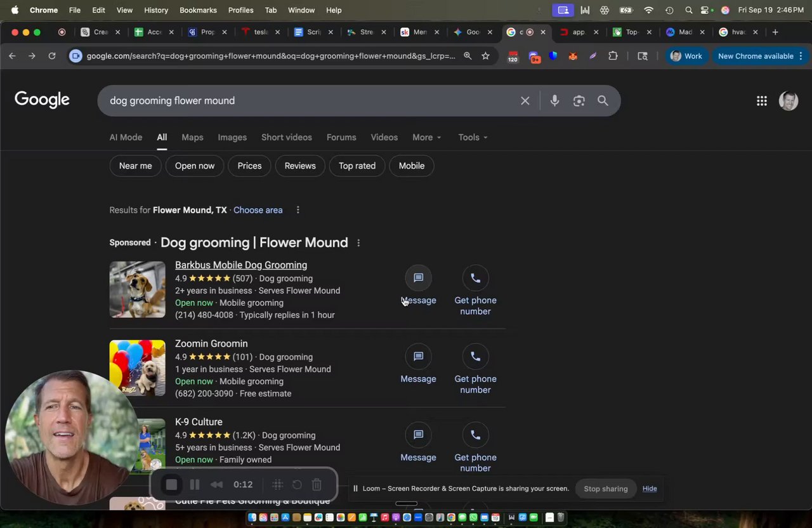This screenshot has width=812, height=528.
Task: Click the Zoomin Groomin phone icon
Action: pos(475,357)
